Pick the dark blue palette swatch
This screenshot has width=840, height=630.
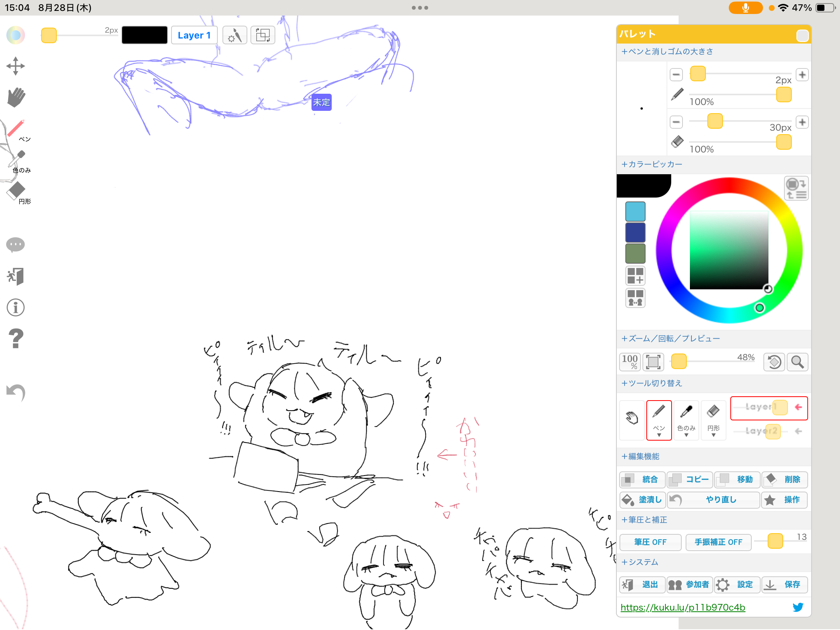click(635, 233)
